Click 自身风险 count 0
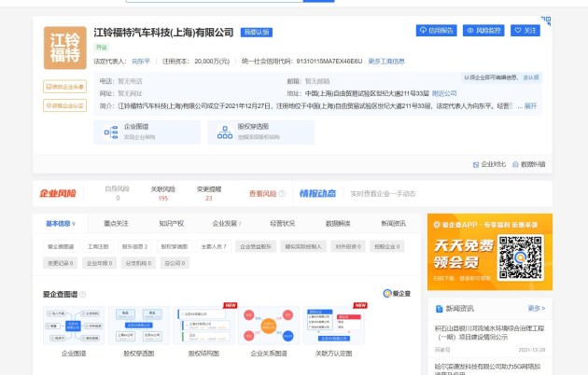Viewport: 588px width, 375px height. [118, 198]
